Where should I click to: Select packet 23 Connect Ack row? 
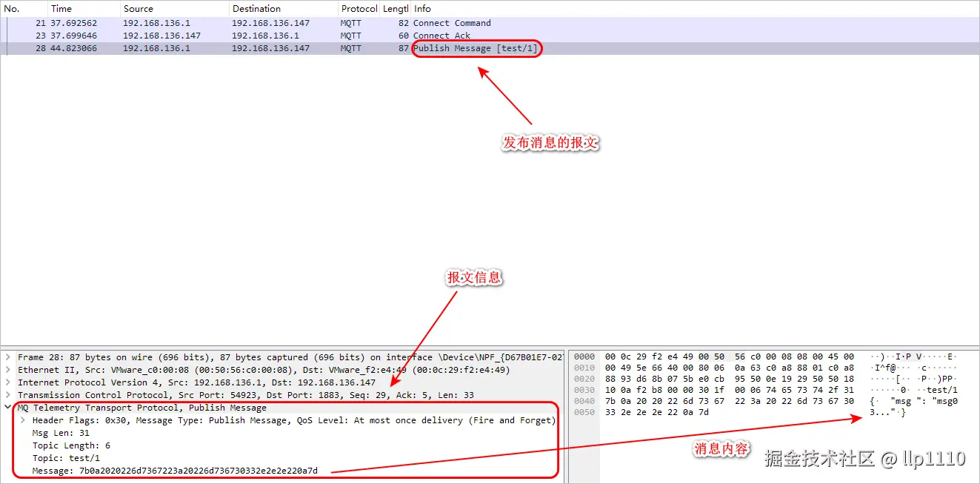point(490,36)
